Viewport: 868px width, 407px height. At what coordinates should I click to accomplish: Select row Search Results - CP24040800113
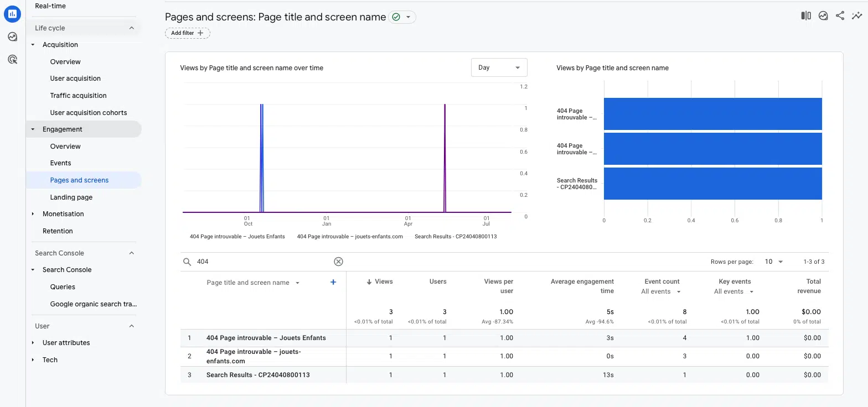tap(504, 375)
